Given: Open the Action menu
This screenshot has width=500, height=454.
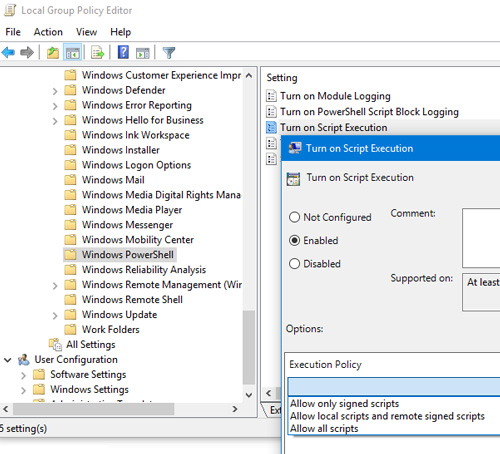Looking at the screenshot, I should pyautogui.click(x=48, y=32).
